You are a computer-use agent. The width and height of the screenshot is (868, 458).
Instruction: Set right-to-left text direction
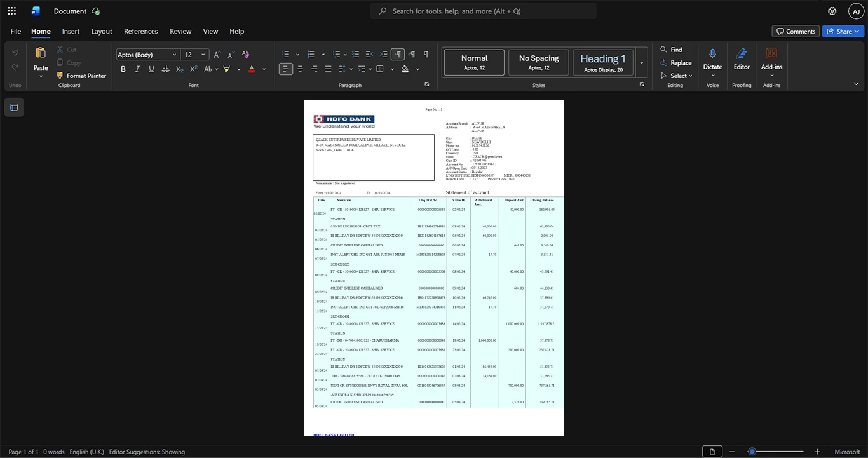[x=412, y=54]
